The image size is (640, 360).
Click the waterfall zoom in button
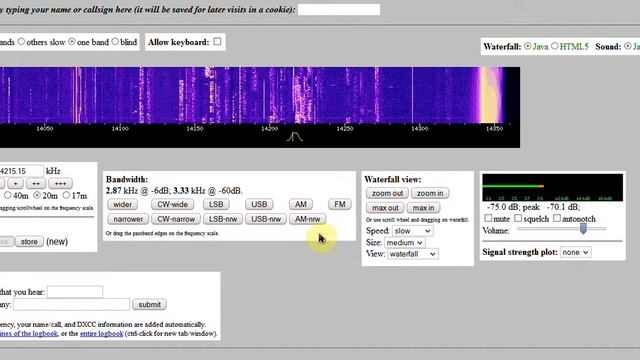point(430,193)
